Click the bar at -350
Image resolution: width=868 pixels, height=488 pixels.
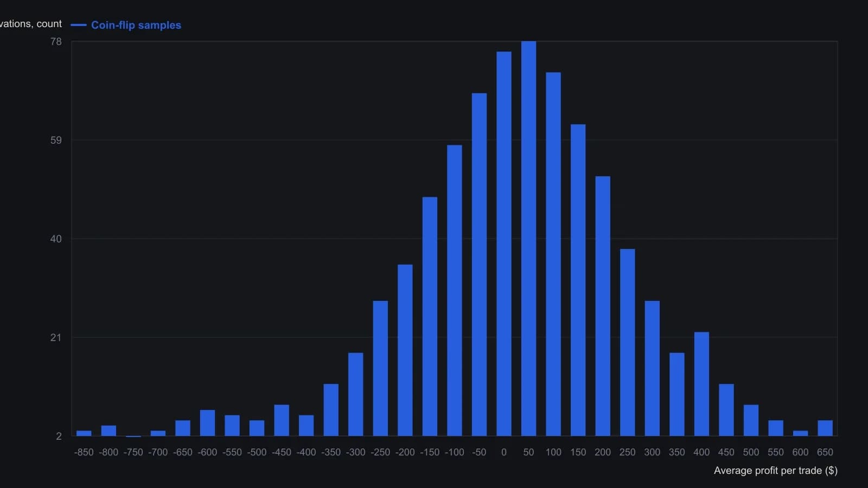[x=331, y=410]
